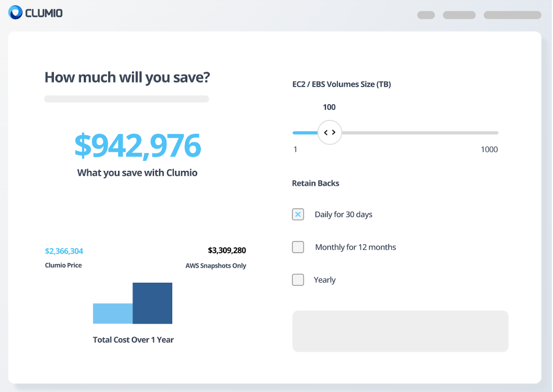
Task: Click the $942,976 savings amount
Action: (x=138, y=146)
